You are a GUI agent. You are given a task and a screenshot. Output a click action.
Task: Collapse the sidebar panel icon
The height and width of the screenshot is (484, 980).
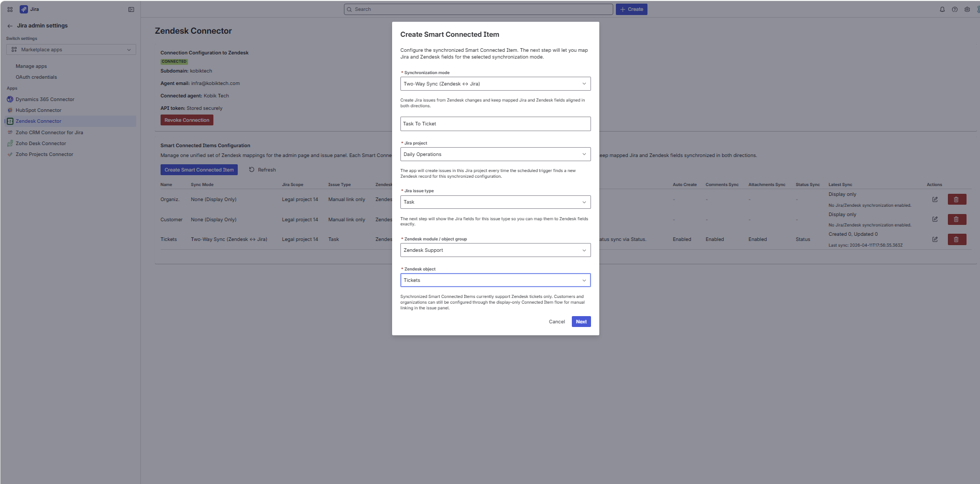coord(131,9)
